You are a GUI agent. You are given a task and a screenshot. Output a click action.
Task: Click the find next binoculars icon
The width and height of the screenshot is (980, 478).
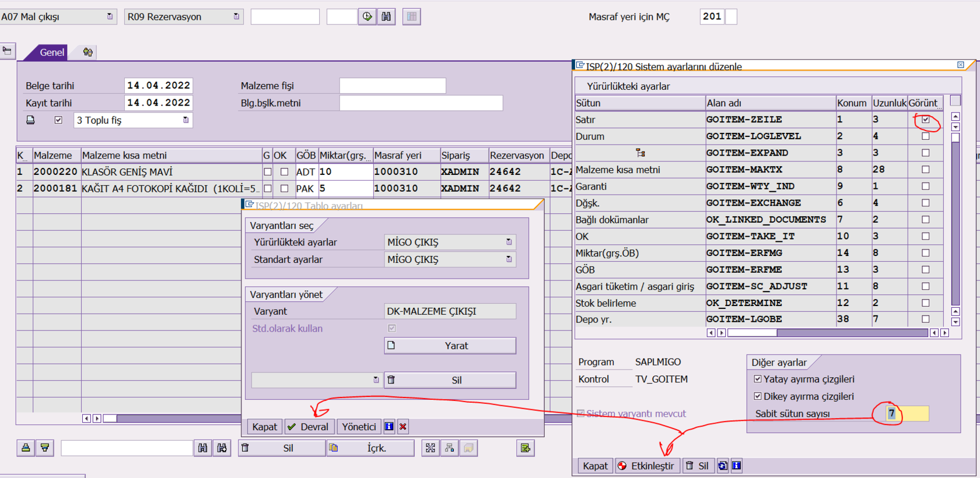pyautogui.click(x=222, y=448)
